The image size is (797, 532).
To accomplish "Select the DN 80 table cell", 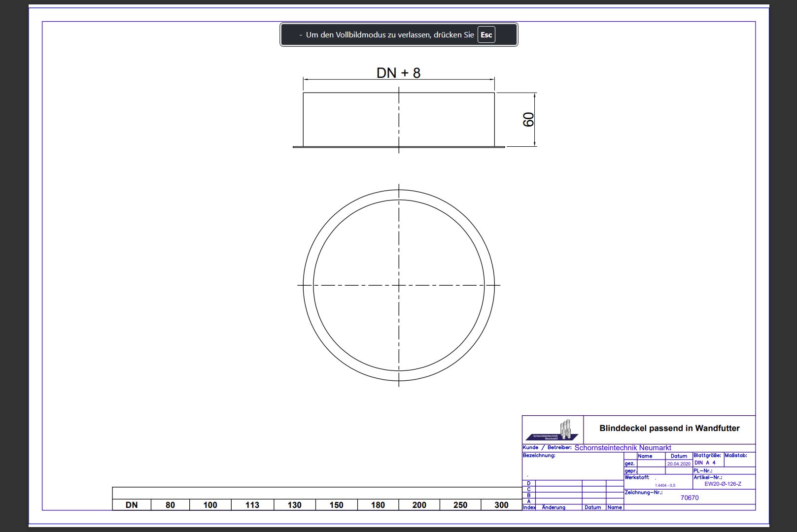I will click(170, 505).
